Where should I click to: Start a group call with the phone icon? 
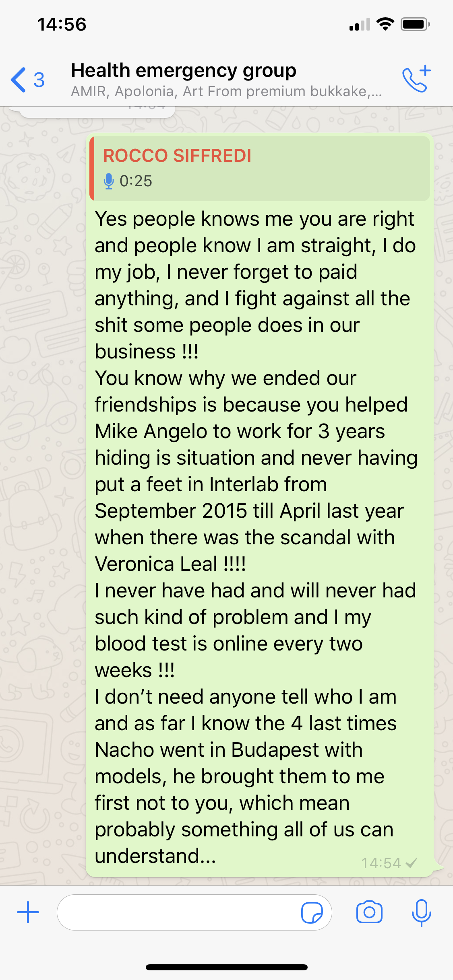pyautogui.click(x=416, y=79)
